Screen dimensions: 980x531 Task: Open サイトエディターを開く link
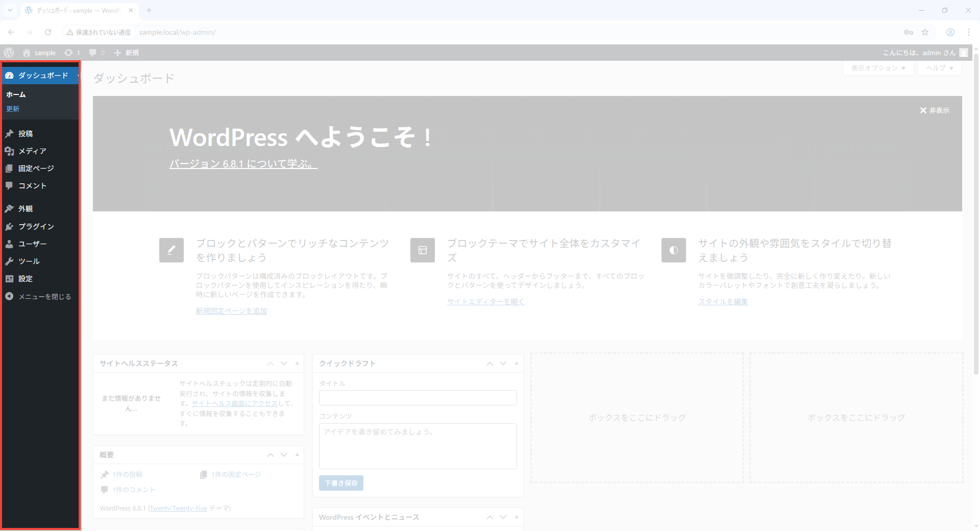coord(486,302)
